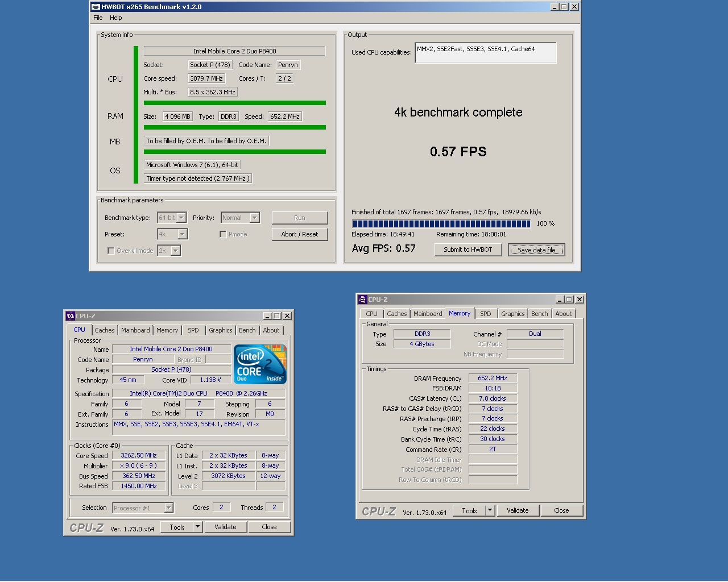Screen dimensions: 728x582
Task: Open the Priority Normal dropdown
Action: coord(240,218)
